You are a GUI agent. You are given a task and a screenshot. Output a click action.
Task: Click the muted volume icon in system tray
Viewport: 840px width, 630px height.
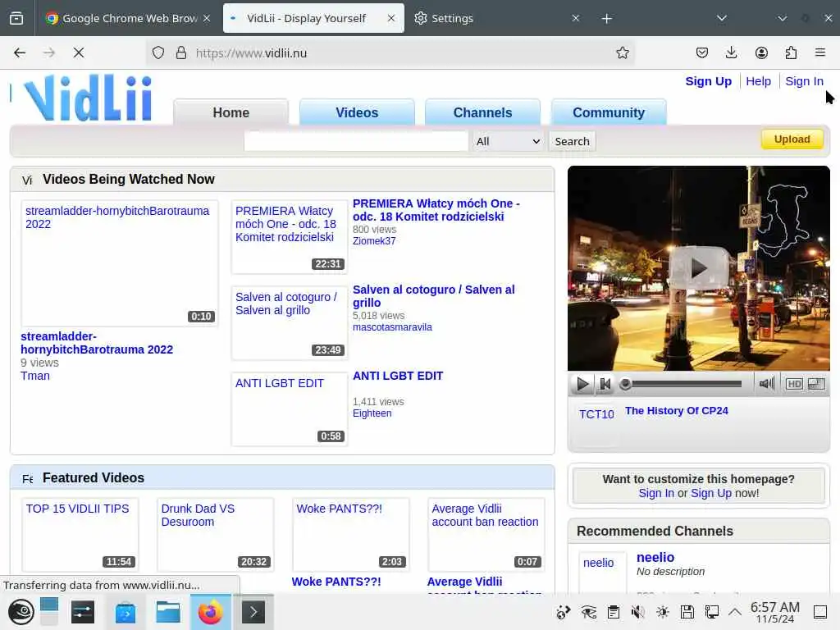coord(637,612)
